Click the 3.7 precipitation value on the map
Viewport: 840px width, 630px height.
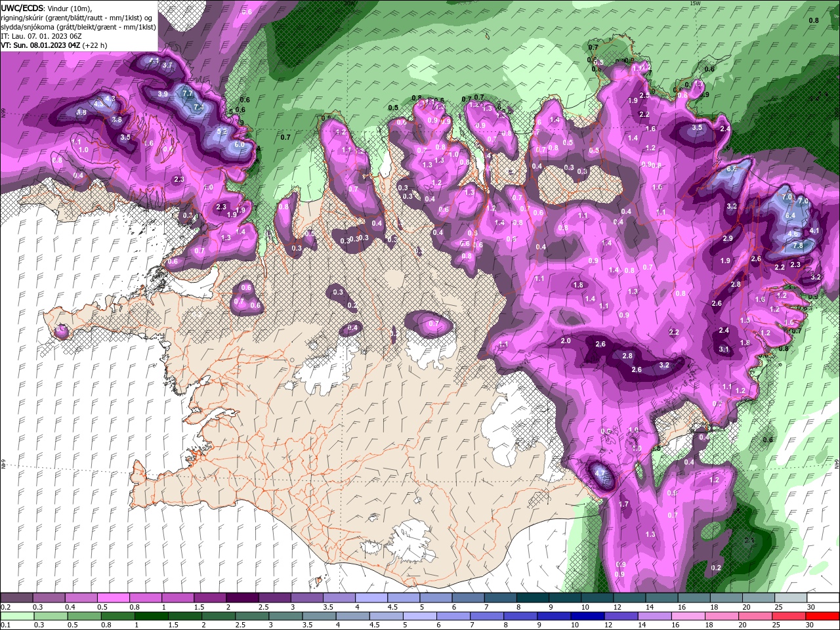[x=167, y=65]
